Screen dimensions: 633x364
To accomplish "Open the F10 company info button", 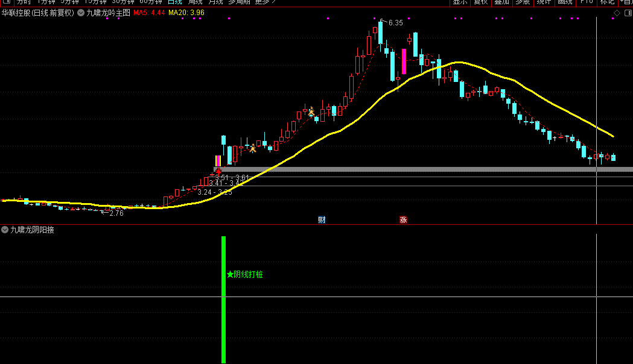I will [x=586, y=2].
